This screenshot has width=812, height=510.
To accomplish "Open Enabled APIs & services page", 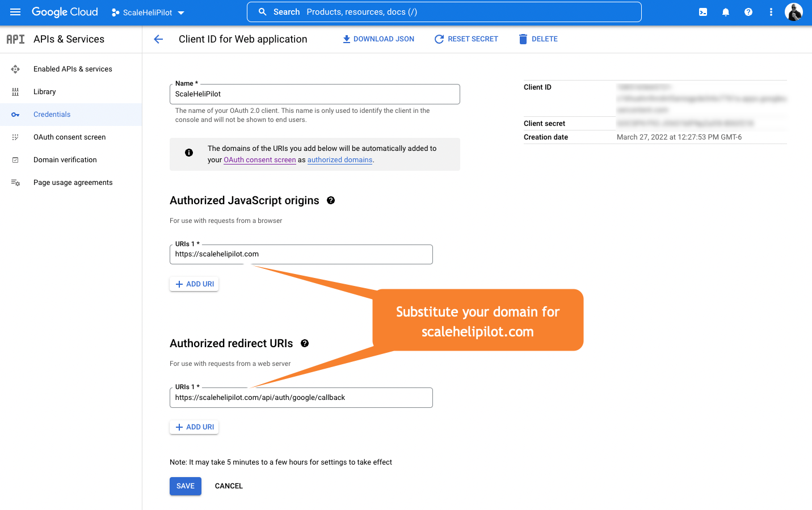I will coord(73,69).
